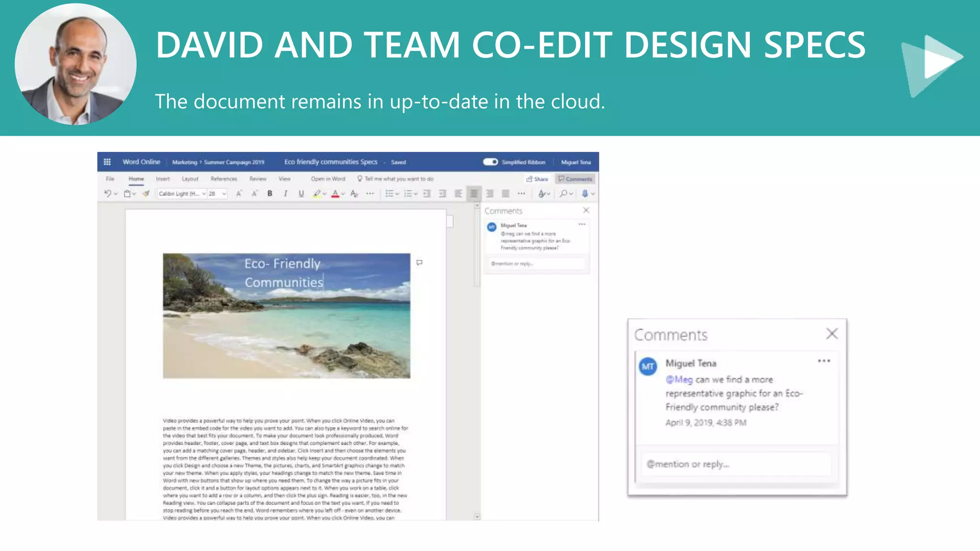Switch to the Review tab
Image resolution: width=980 pixels, height=551 pixels.
[258, 179]
